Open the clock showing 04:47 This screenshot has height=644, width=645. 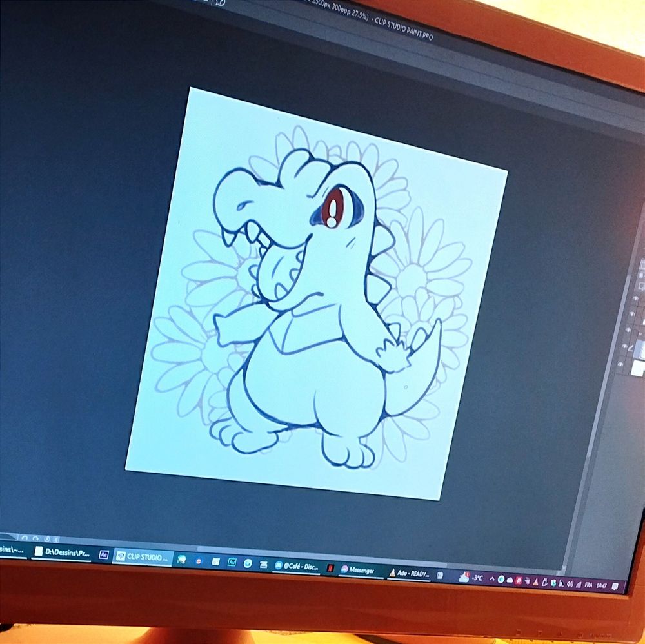click(601, 585)
